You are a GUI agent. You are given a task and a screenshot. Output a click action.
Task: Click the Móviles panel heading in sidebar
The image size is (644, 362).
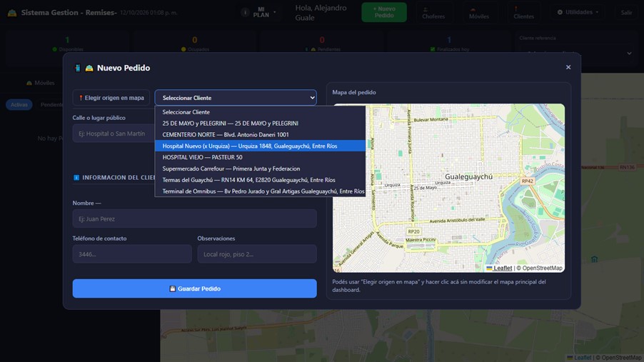point(40,83)
